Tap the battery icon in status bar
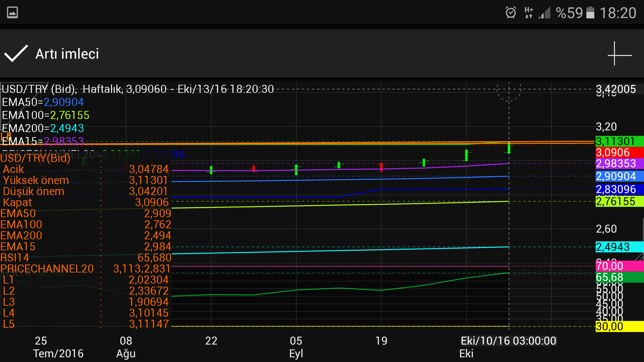 (590, 13)
